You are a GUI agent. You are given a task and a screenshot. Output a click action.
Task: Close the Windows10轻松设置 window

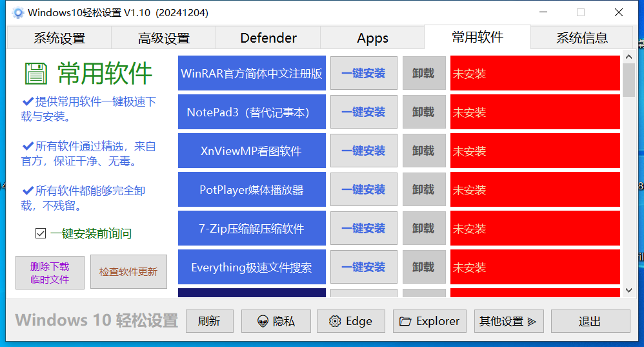coord(619,12)
